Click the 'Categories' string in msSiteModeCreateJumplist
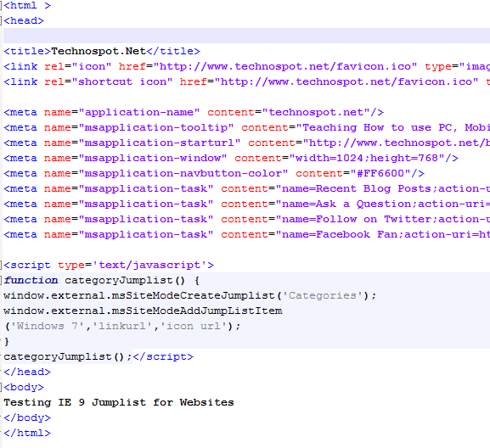The width and height of the screenshot is (490, 448). (322, 295)
